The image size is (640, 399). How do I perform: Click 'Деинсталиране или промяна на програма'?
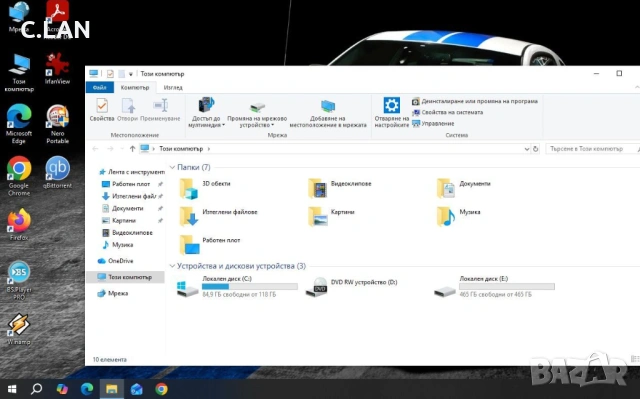pyautogui.click(x=475, y=101)
